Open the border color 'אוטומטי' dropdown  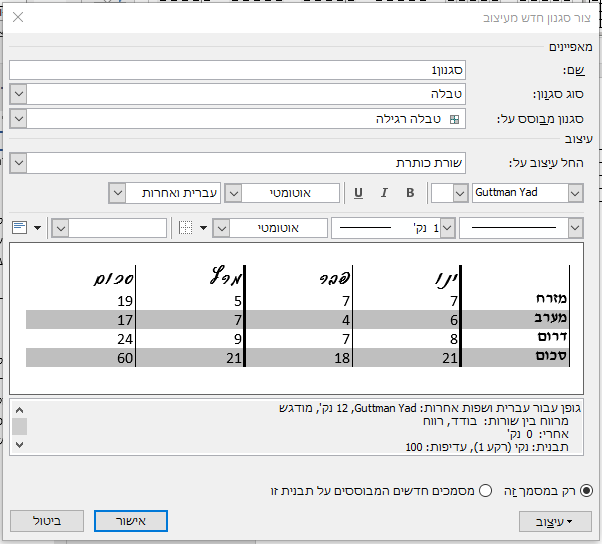pos(221,228)
